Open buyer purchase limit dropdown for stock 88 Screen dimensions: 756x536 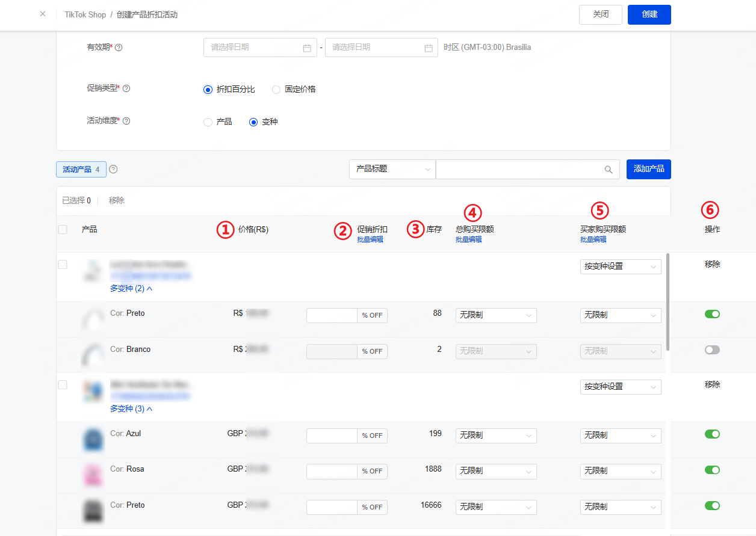tap(621, 315)
